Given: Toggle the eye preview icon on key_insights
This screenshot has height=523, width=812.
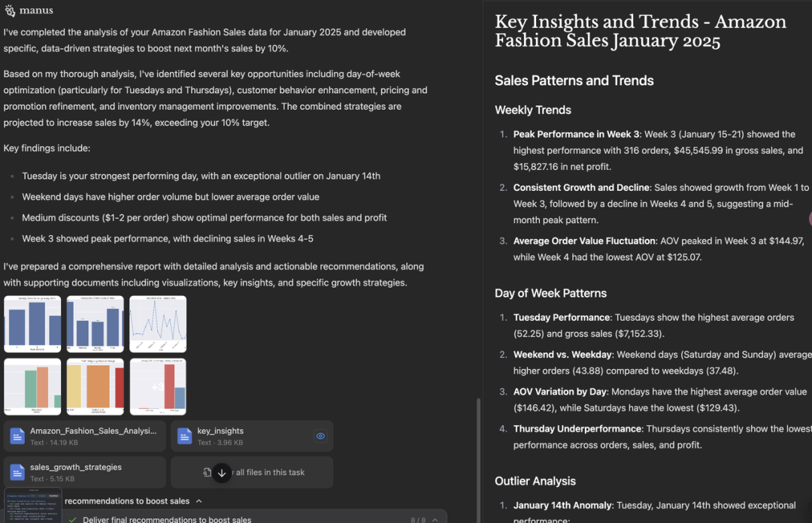Looking at the screenshot, I should click(320, 436).
